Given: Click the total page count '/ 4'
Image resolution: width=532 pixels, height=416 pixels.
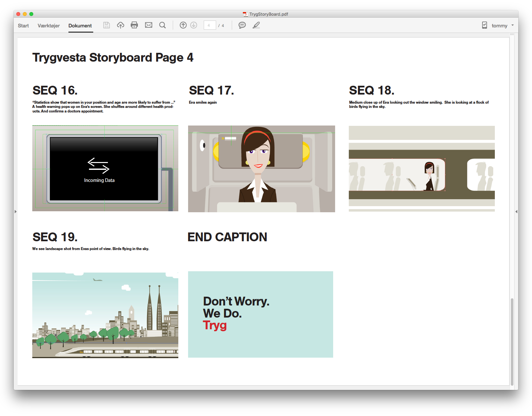Looking at the screenshot, I should click(221, 26).
